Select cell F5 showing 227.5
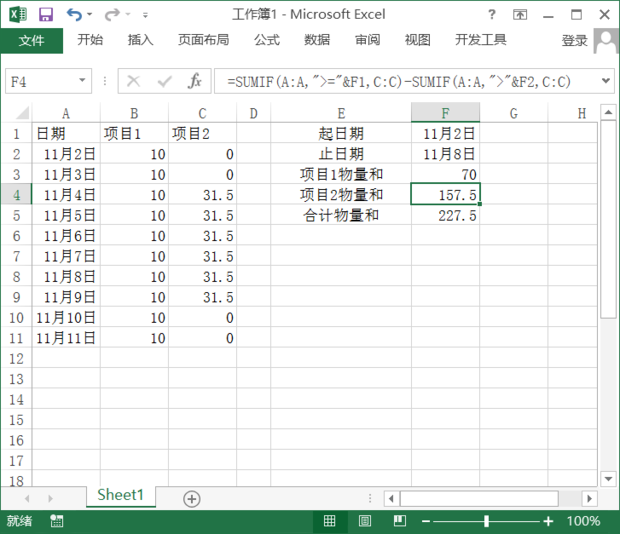Image resolution: width=620 pixels, height=534 pixels. coord(445,215)
